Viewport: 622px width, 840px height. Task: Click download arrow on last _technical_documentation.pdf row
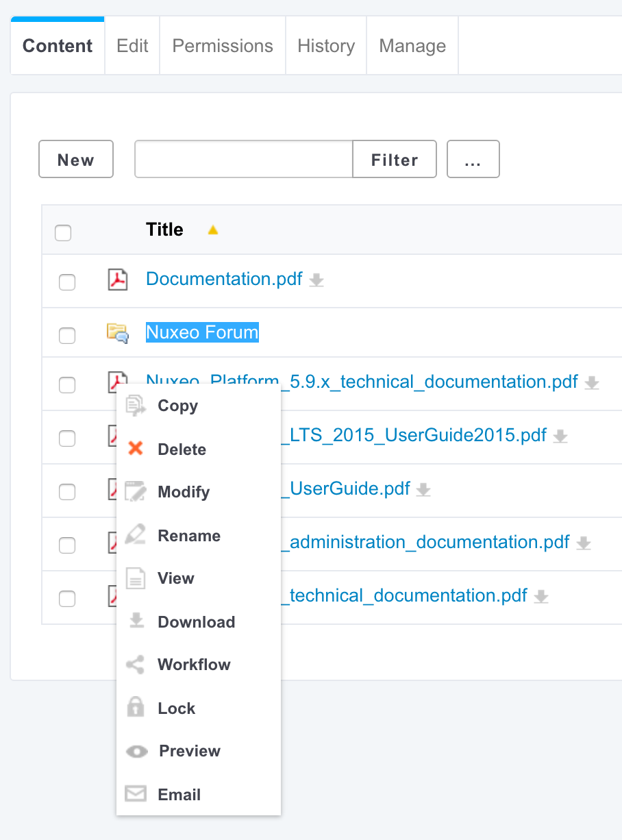(x=541, y=596)
